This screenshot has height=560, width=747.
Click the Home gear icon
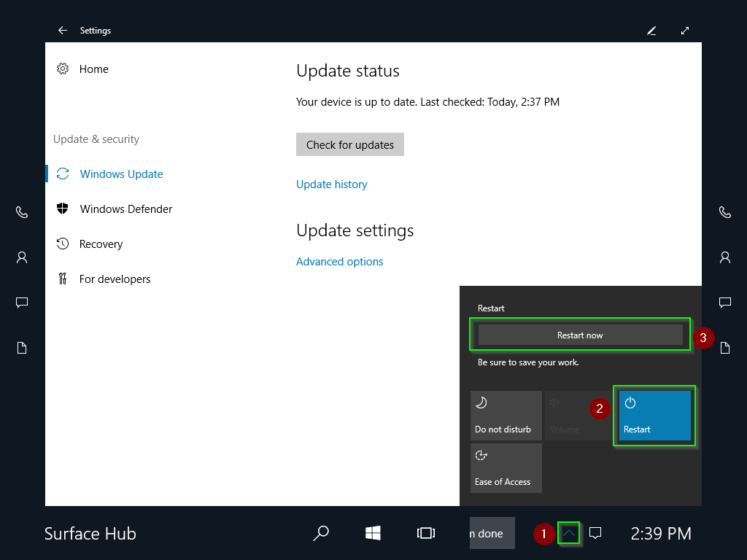coord(63,69)
